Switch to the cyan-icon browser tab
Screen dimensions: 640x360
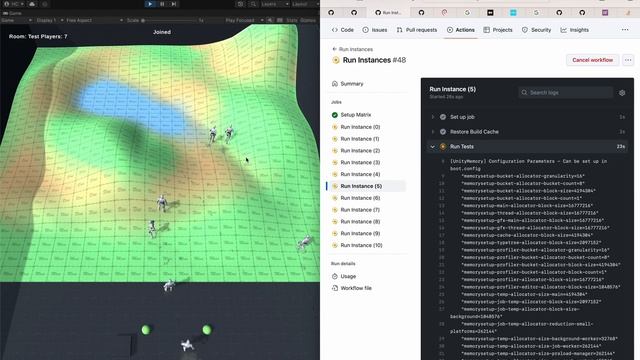tap(513, 13)
